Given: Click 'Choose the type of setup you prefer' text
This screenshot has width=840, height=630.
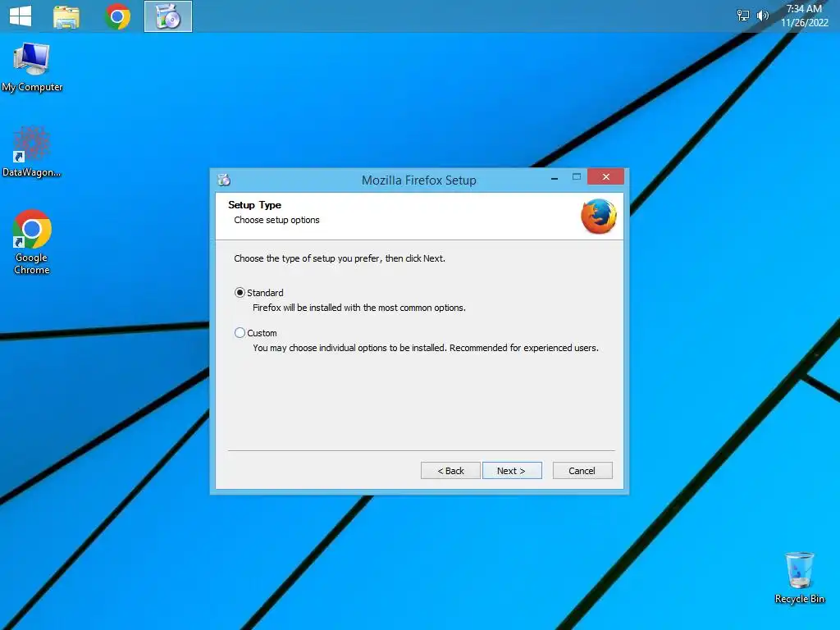Looking at the screenshot, I should point(340,258).
